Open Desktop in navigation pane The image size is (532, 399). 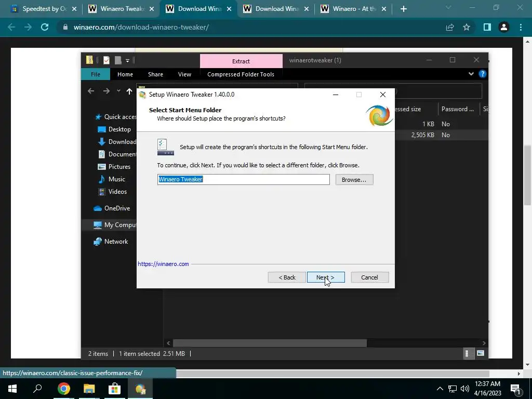(x=114, y=129)
